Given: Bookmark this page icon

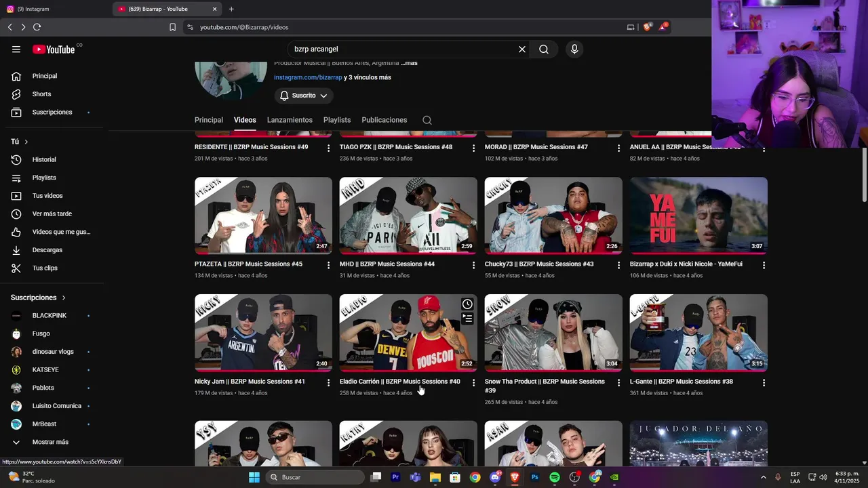Looking at the screenshot, I should (x=172, y=27).
